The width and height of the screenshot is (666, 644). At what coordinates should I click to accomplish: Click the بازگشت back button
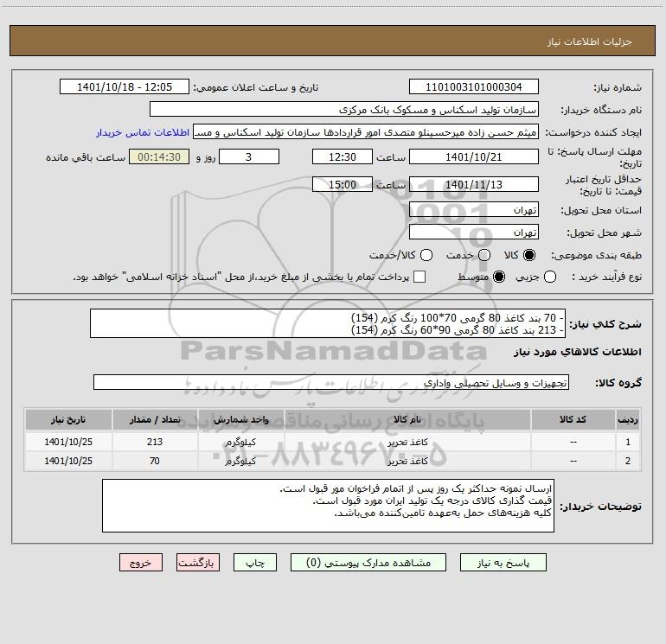198,563
